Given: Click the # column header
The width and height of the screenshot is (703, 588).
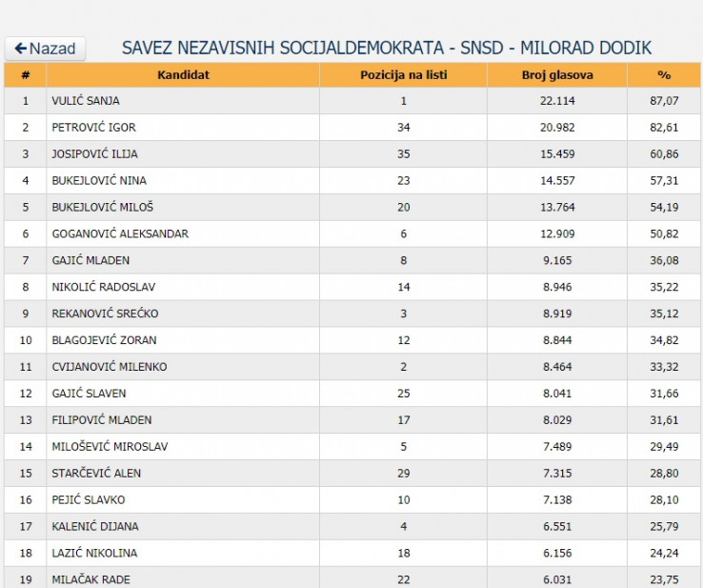Looking at the screenshot, I should [26, 75].
